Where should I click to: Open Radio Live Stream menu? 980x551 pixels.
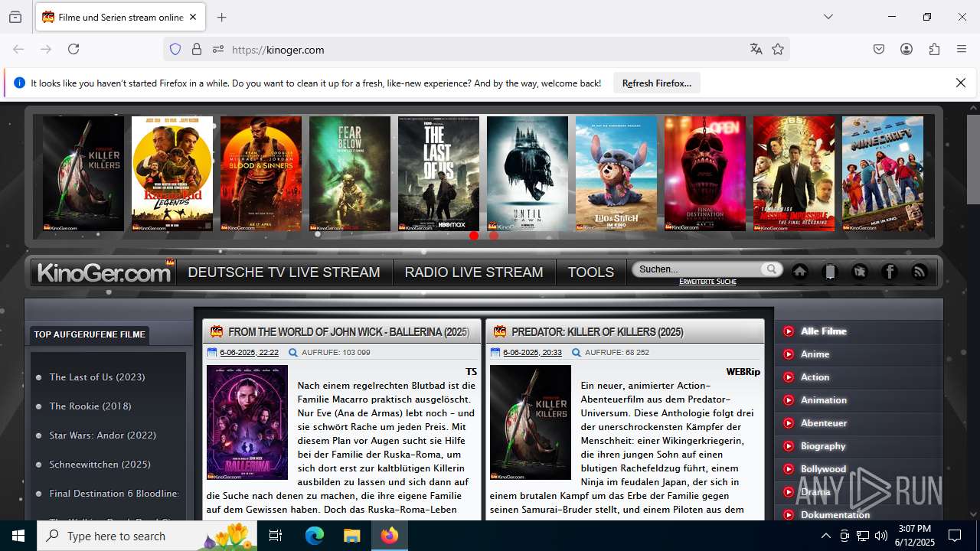(x=474, y=272)
